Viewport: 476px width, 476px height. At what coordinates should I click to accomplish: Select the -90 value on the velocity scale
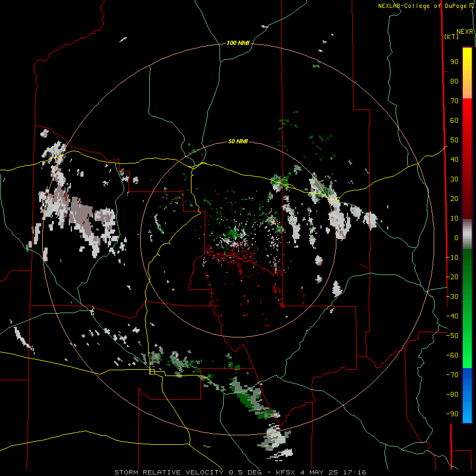coord(452,414)
